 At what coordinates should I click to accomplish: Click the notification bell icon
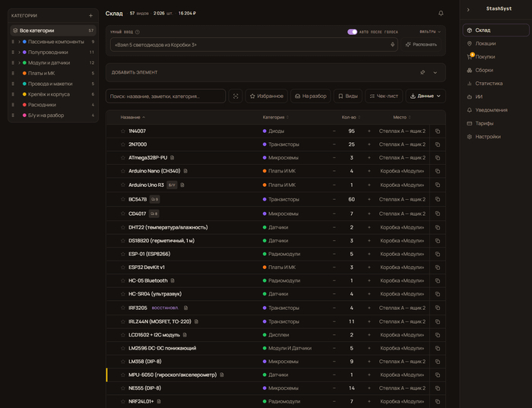[441, 13]
